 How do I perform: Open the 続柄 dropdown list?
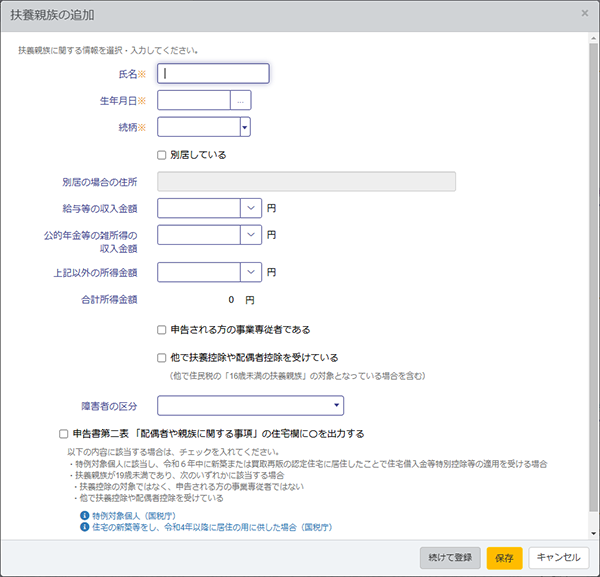244,127
